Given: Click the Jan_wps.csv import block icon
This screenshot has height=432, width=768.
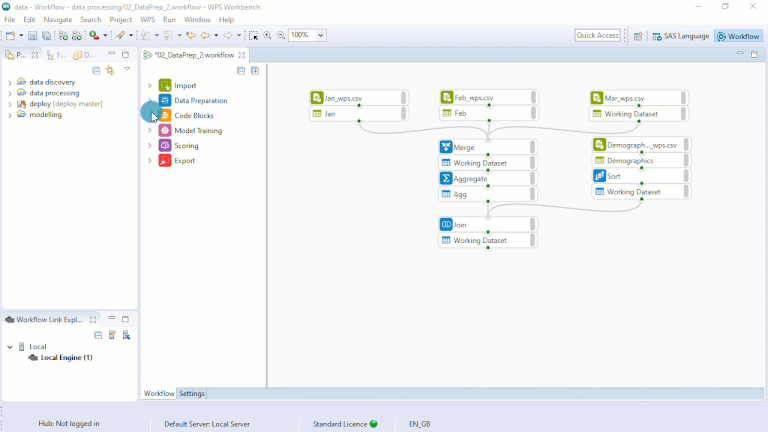Looking at the screenshot, I should click(317, 98).
